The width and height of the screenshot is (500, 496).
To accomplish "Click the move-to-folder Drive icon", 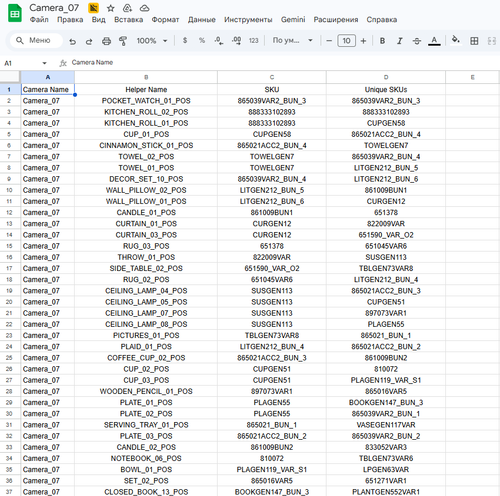I will coord(127,8).
